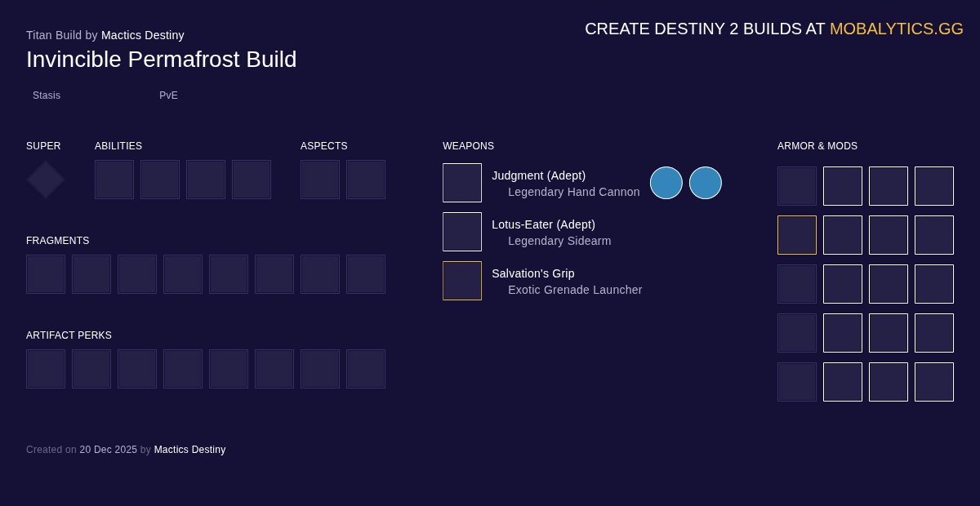Open the Lotus-Eater (Adept) weapon icon

click(462, 232)
